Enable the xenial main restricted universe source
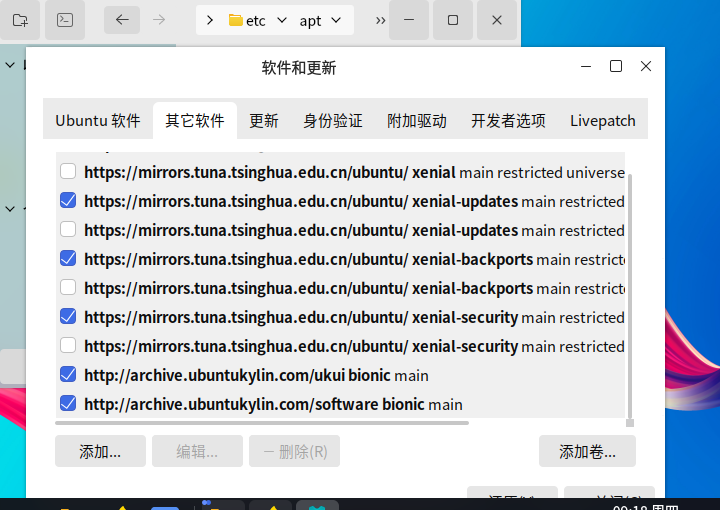720x510 pixels. [x=68, y=172]
